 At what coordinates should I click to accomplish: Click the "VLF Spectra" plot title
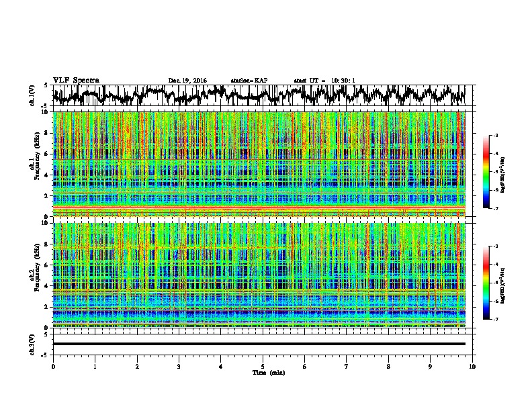(76, 80)
